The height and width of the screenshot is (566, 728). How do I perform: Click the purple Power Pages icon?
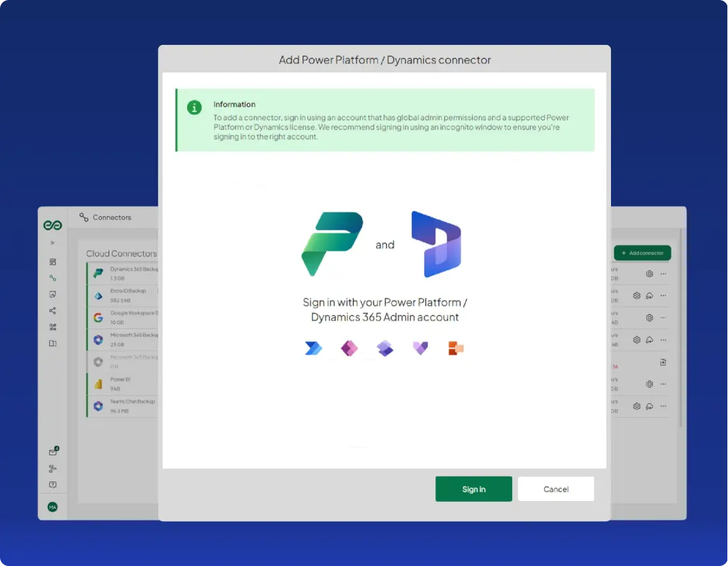tap(385, 348)
